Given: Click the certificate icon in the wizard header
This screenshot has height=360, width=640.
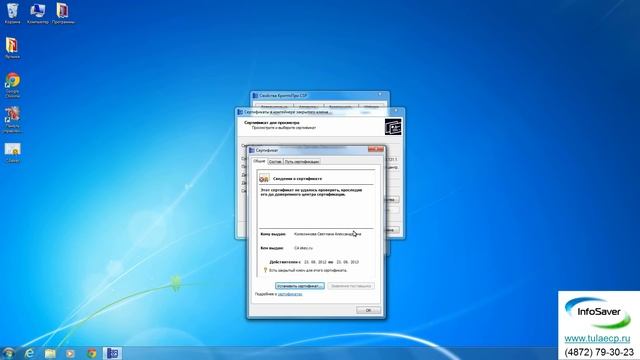Looking at the screenshot, I should pos(393,127).
